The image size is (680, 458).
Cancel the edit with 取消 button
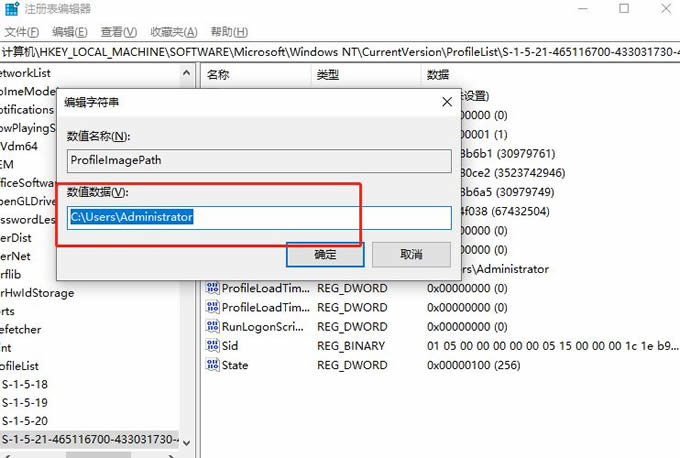[x=411, y=254]
